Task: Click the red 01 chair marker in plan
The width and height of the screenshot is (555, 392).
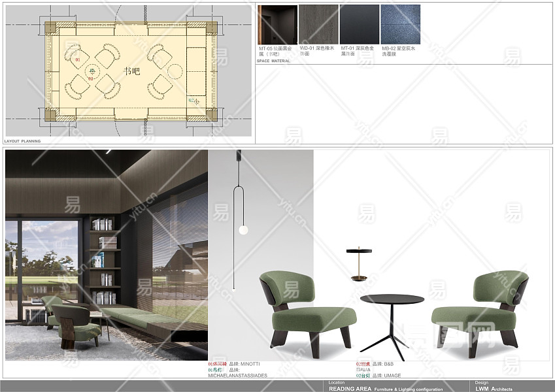Action: pyautogui.click(x=78, y=60)
